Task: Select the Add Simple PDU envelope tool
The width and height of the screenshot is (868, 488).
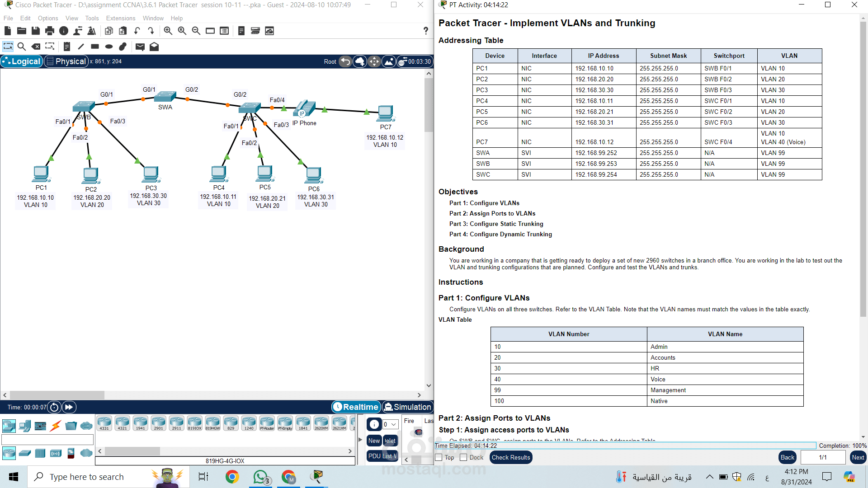Action: [140, 47]
